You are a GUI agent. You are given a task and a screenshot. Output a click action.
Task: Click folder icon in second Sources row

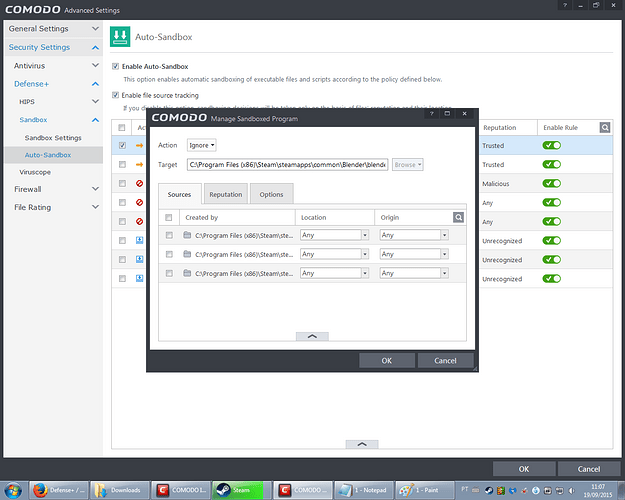click(x=187, y=254)
